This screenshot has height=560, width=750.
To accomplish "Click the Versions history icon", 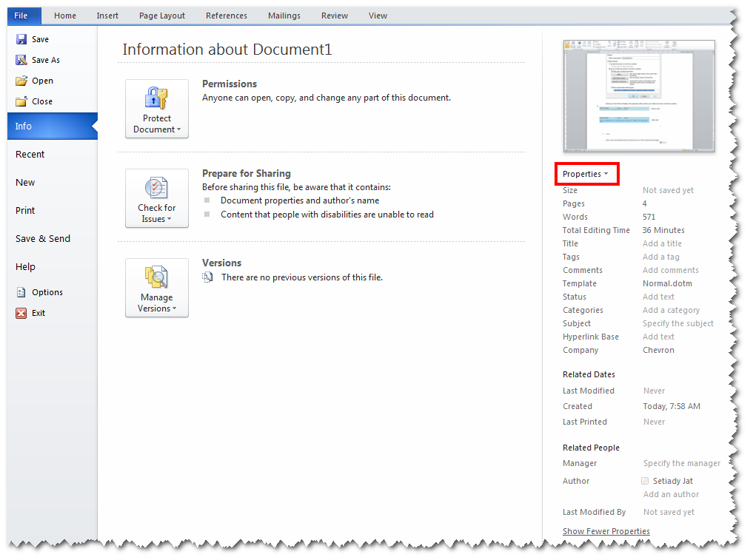I will pyautogui.click(x=207, y=277).
